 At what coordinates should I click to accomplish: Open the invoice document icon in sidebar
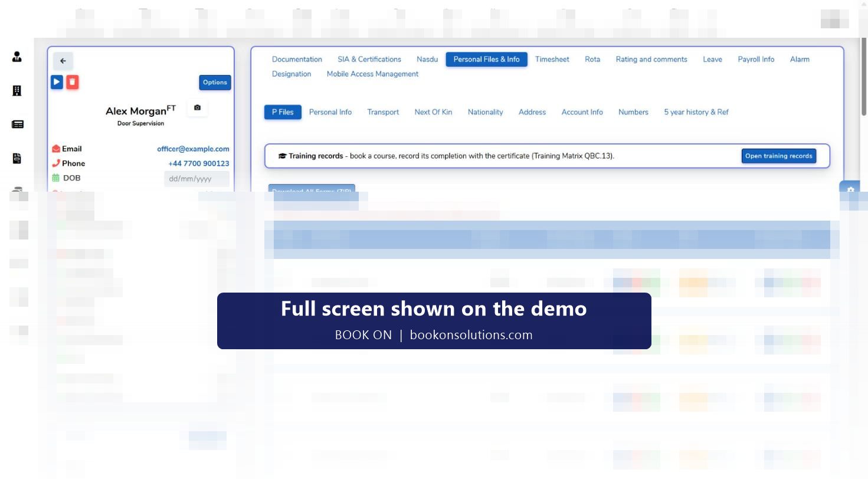coord(17,158)
